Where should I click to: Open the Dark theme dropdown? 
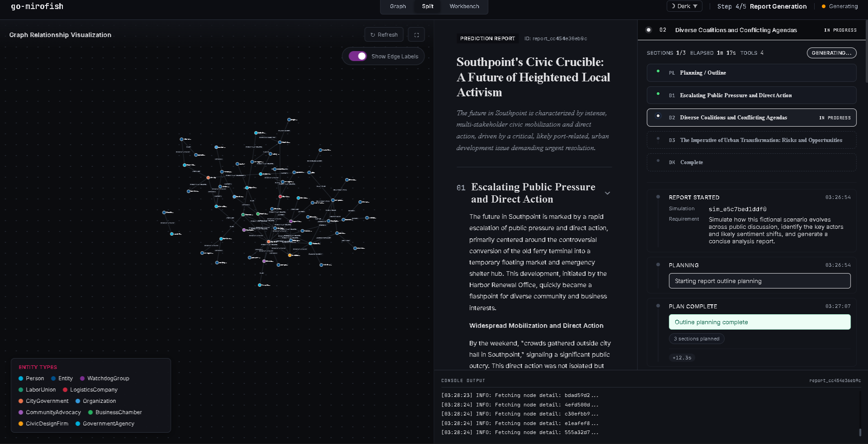[684, 6]
